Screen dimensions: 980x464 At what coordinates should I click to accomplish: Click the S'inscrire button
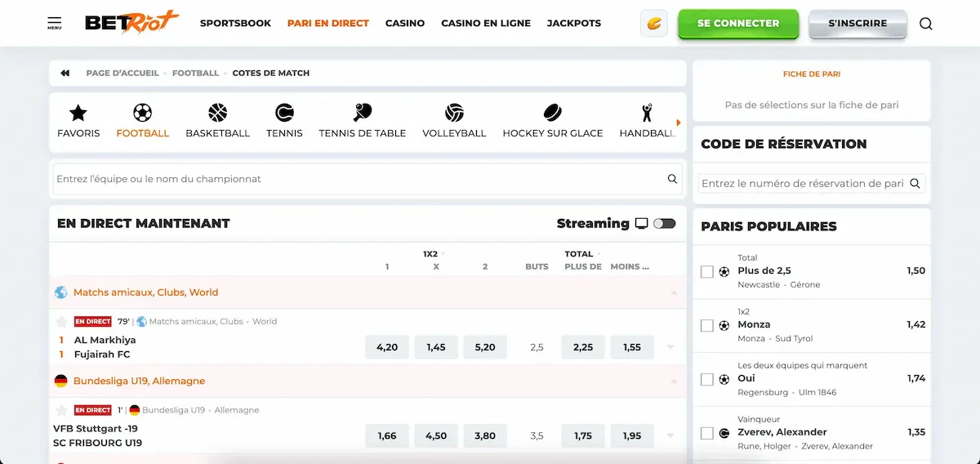point(857,24)
